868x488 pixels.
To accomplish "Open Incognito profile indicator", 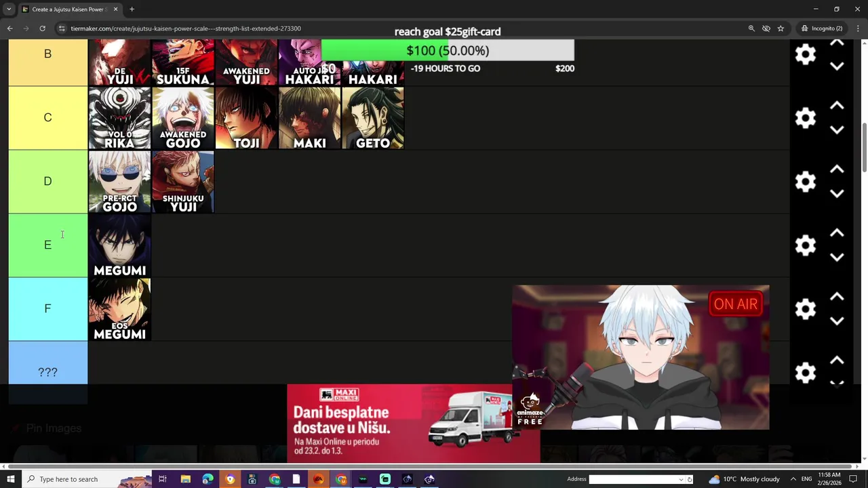I will (x=822, y=28).
